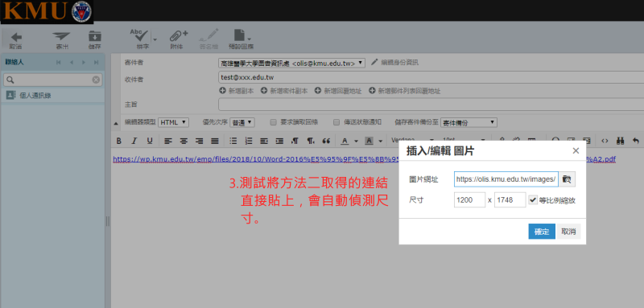Toggle italic formatting in editor
This screenshot has height=308, width=644.
click(134, 141)
